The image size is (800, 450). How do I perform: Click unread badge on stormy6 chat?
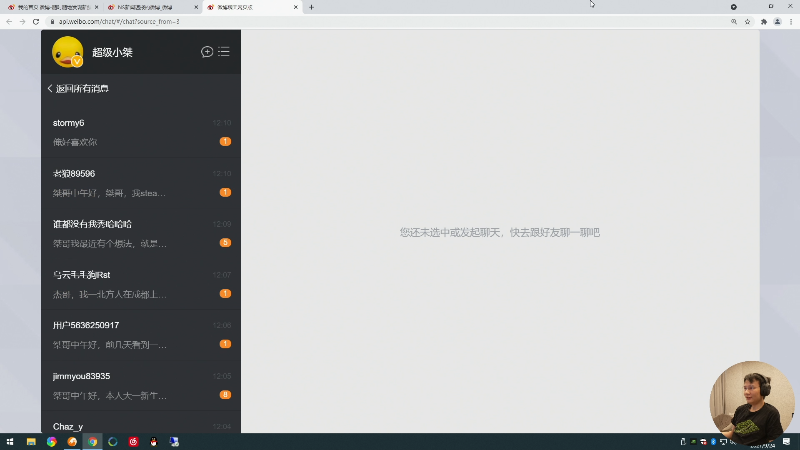click(x=225, y=141)
